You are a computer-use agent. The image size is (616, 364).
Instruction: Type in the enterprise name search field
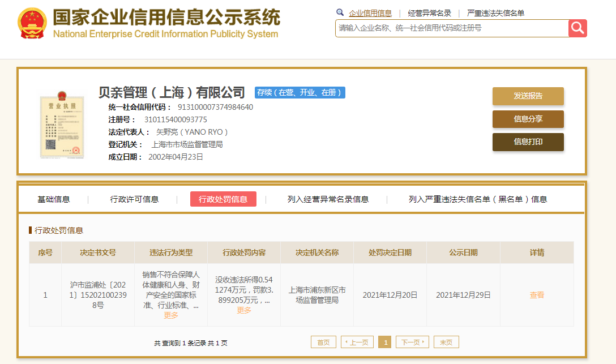(451, 28)
